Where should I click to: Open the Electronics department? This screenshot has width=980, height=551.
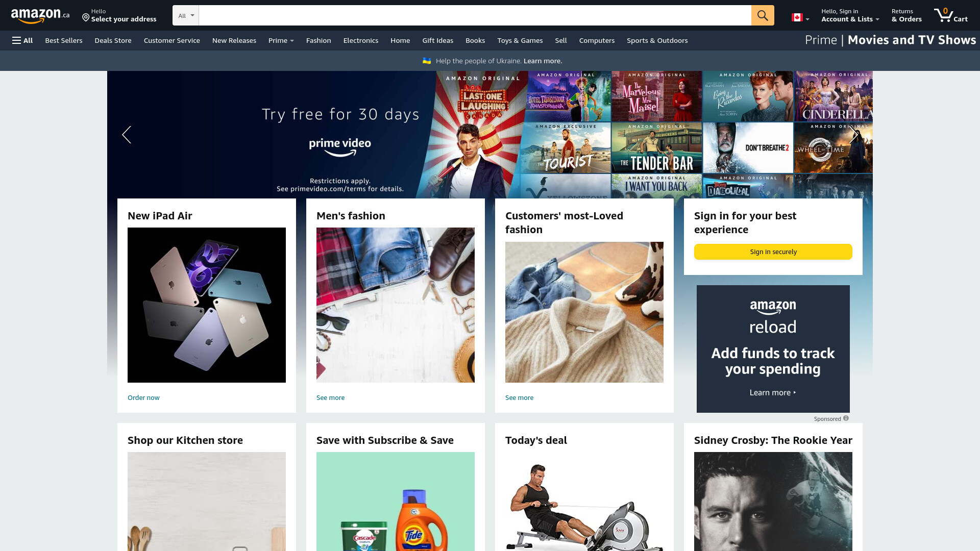coord(361,40)
